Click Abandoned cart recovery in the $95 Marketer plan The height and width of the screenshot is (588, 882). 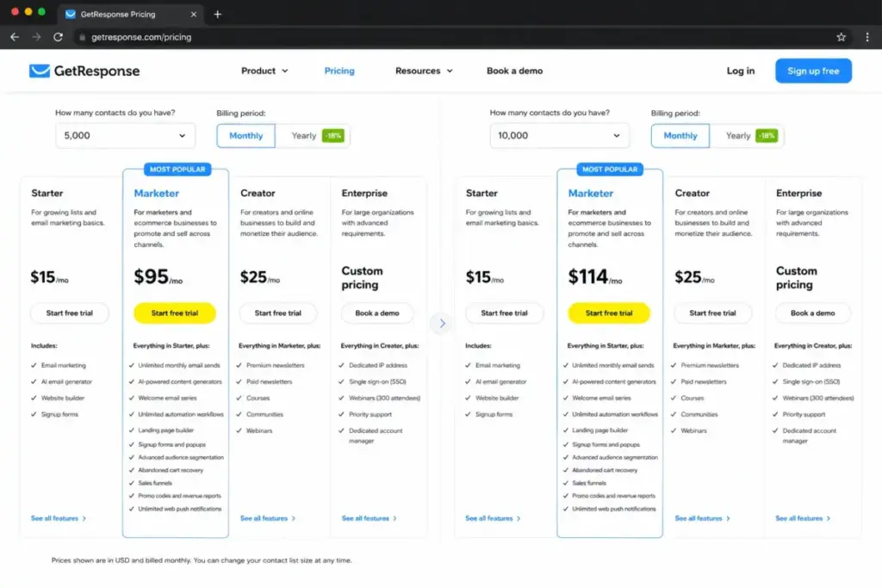pyautogui.click(x=171, y=470)
